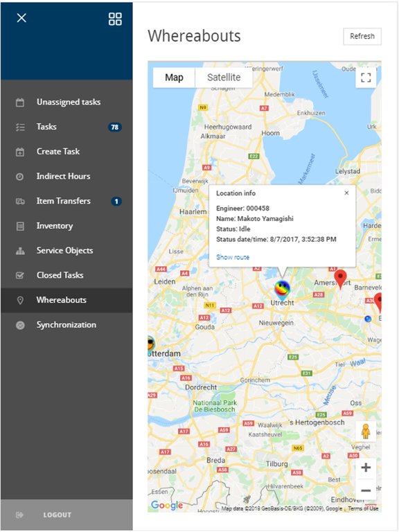Viewport: 399px width, 532px height.
Task: Open Unassigned tasks menu item
Action: tap(66, 102)
